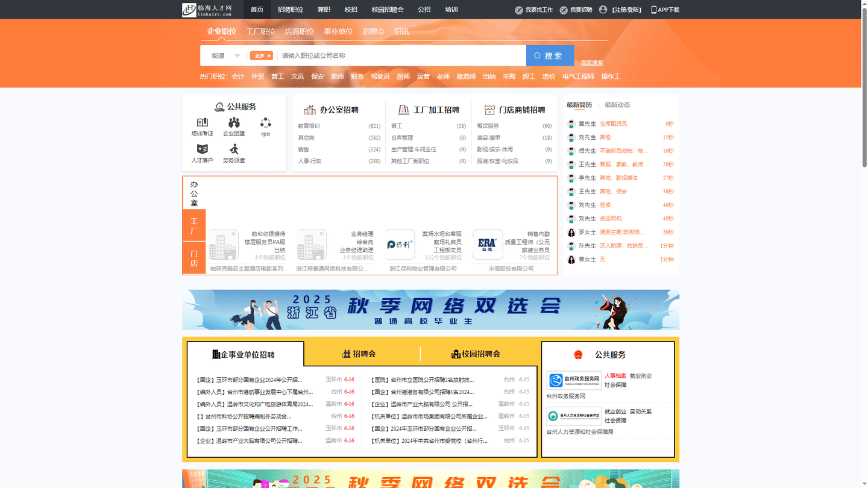Screen dimensions: 868x488
Task: Click hot job keyword 会计
Action: coord(238,77)
